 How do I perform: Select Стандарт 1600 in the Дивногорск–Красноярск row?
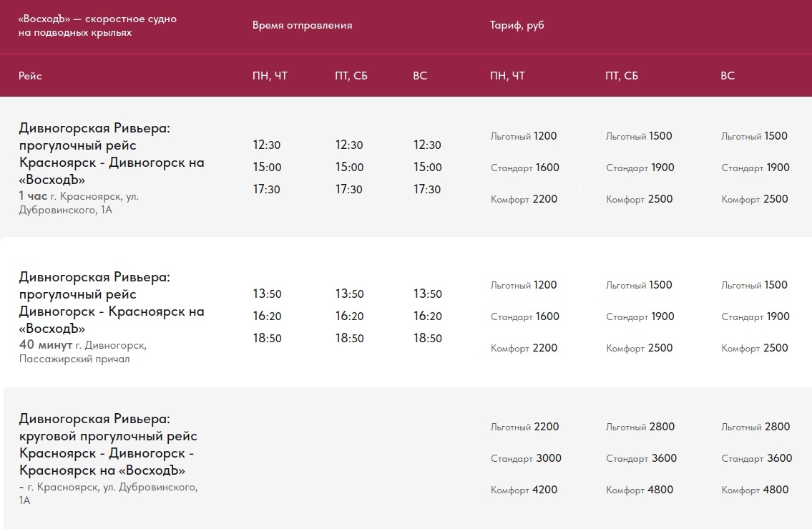click(525, 316)
